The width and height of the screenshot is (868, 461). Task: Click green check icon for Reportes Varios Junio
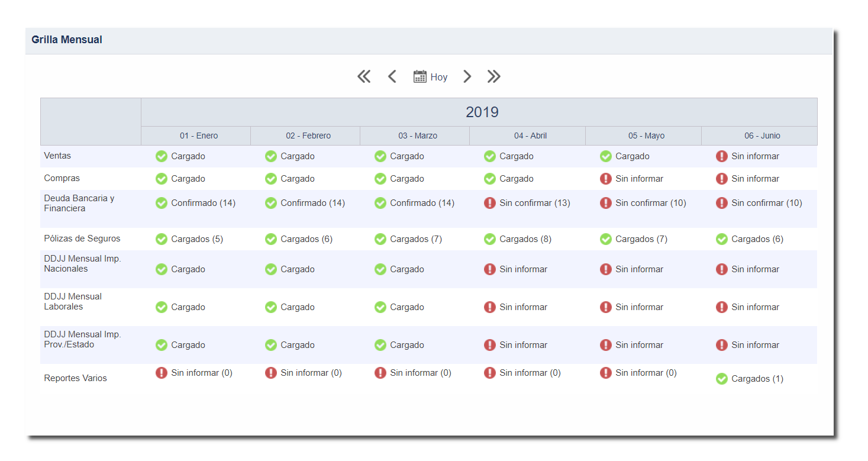[x=721, y=379]
